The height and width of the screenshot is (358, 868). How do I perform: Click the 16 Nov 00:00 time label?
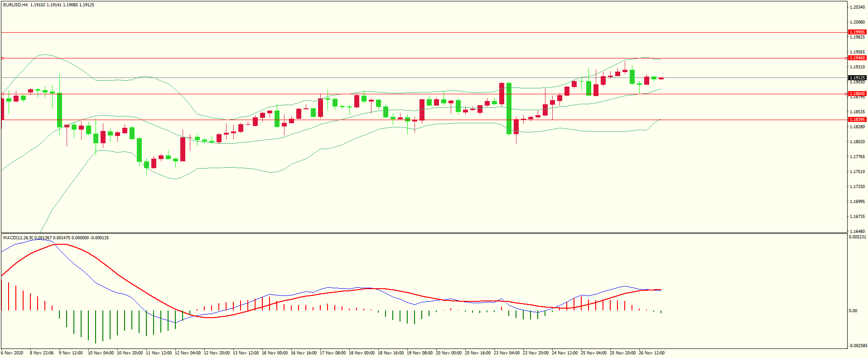tap(275, 353)
